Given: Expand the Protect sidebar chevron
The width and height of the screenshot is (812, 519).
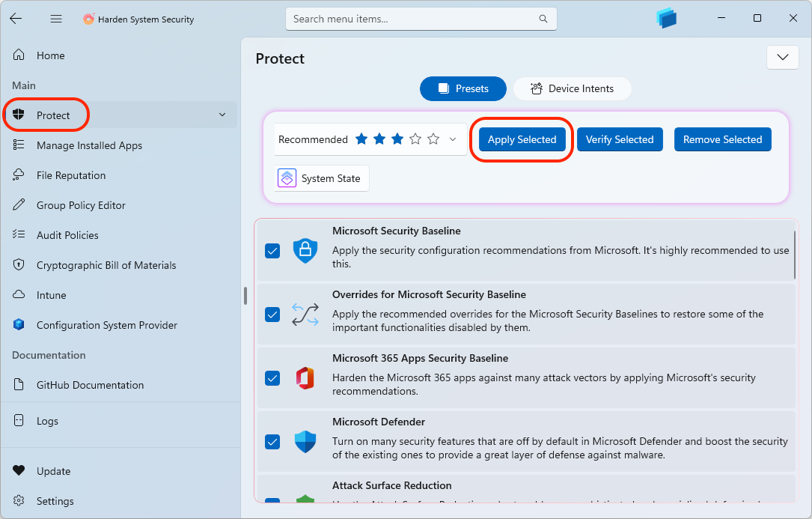Looking at the screenshot, I should pyautogui.click(x=222, y=115).
